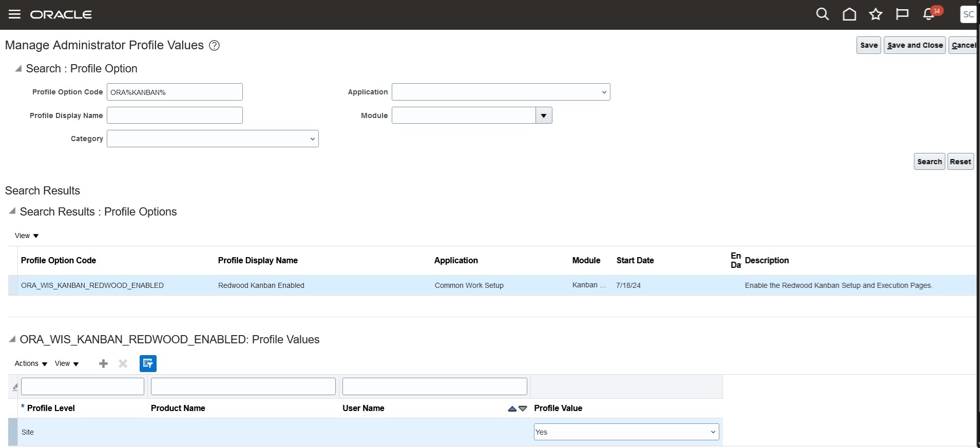Open the Application dropdown
Viewport: 980px width, 448px height.
[501, 92]
